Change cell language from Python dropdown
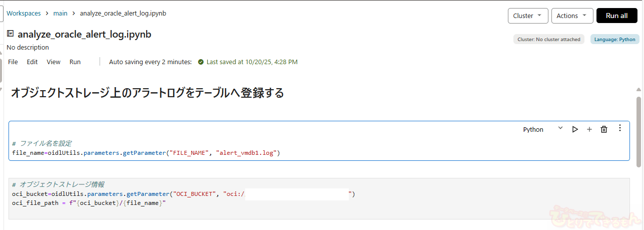Image resolution: width=644 pixels, height=230 pixels. 542,129
